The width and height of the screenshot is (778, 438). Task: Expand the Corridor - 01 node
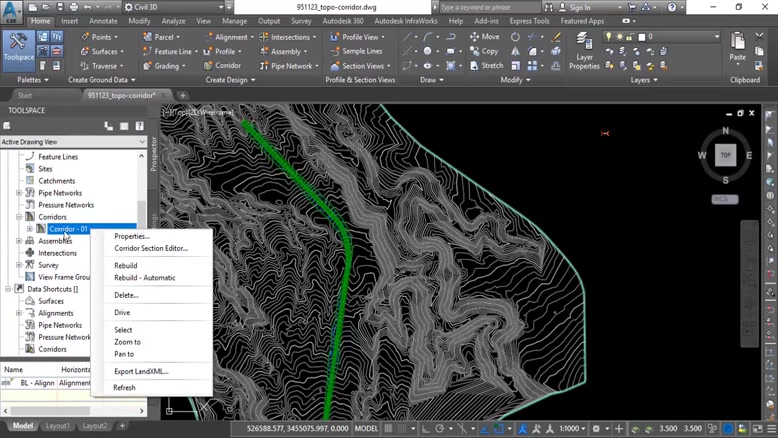tap(30, 229)
